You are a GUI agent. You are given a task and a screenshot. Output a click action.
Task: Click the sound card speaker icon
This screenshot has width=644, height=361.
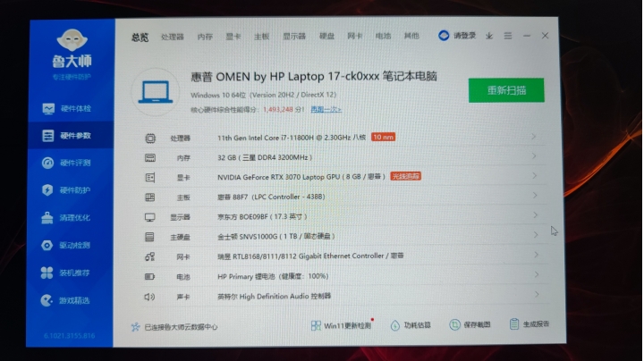pos(149,296)
